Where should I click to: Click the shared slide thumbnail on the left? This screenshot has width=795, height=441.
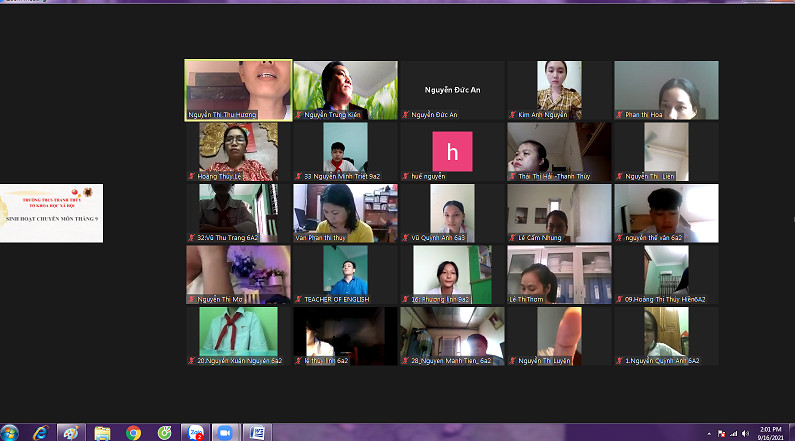tap(51, 213)
